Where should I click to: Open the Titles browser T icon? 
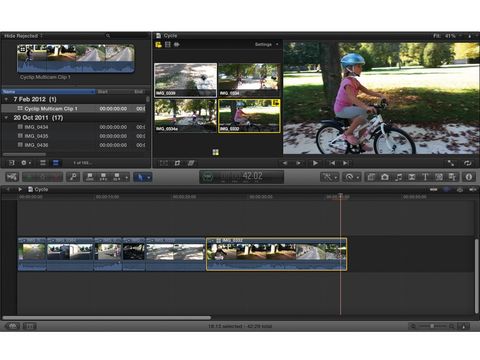tap(425, 177)
